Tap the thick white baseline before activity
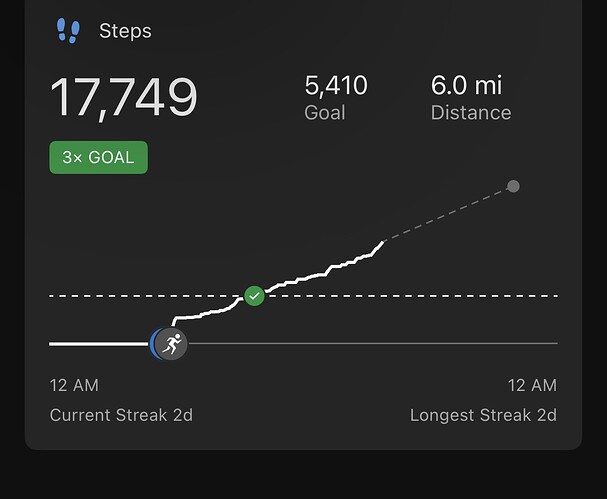607x499 pixels. [x=99, y=344]
